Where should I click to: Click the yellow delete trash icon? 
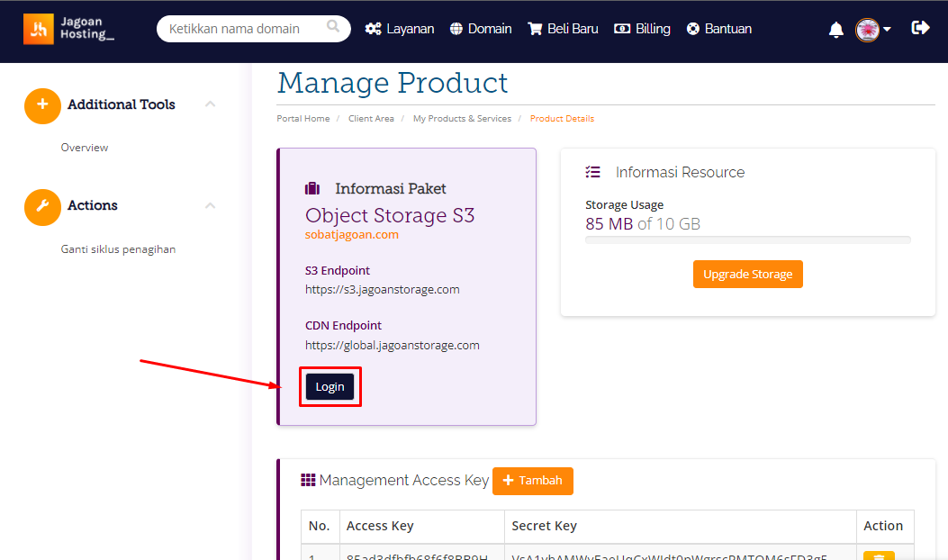[x=879, y=555]
